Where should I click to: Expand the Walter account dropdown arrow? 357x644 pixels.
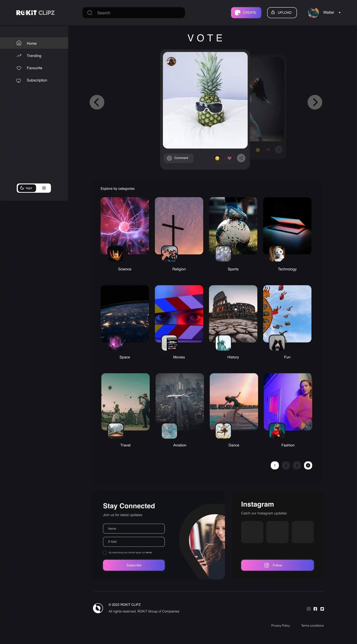click(x=339, y=13)
